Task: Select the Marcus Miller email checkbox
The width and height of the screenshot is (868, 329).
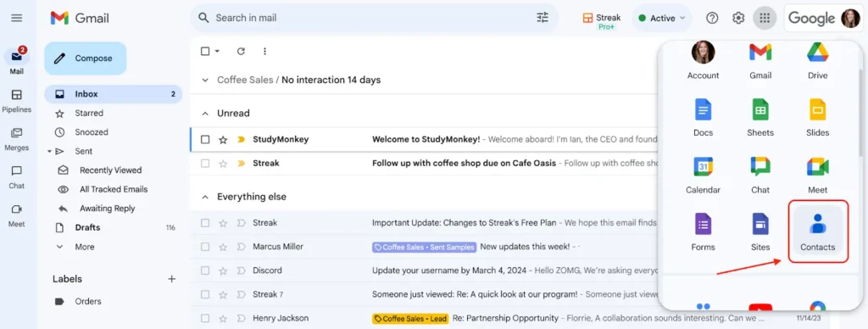Action: point(205,247)
